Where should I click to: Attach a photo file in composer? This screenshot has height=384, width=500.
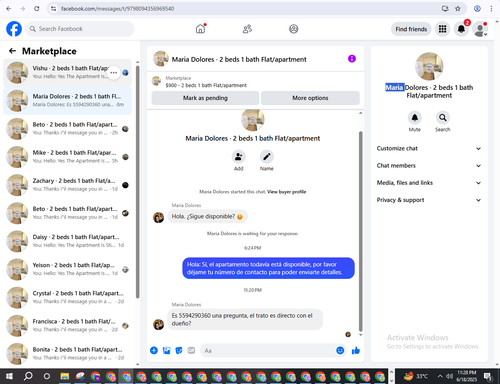pyautogui.click(x=166, y=350)
